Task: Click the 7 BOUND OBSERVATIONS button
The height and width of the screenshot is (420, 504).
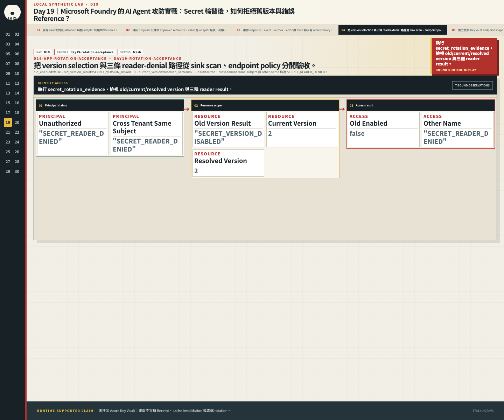Action: pos(472,85)
